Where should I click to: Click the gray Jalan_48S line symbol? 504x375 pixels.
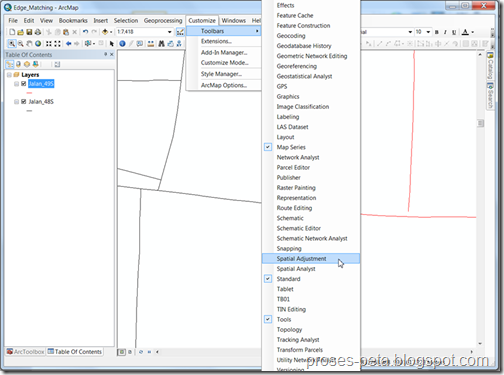[x=29, y=111]
